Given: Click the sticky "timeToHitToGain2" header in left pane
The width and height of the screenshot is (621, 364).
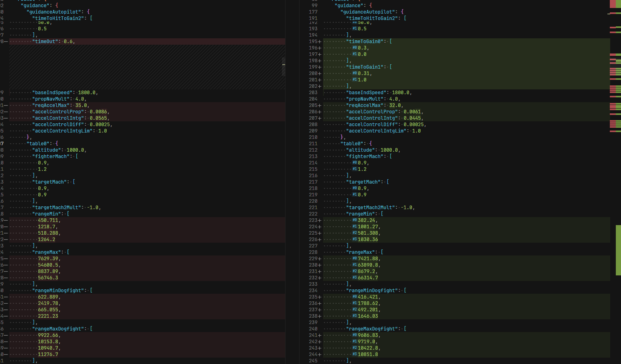Looking at the screenshot, I should coord(58,18).
